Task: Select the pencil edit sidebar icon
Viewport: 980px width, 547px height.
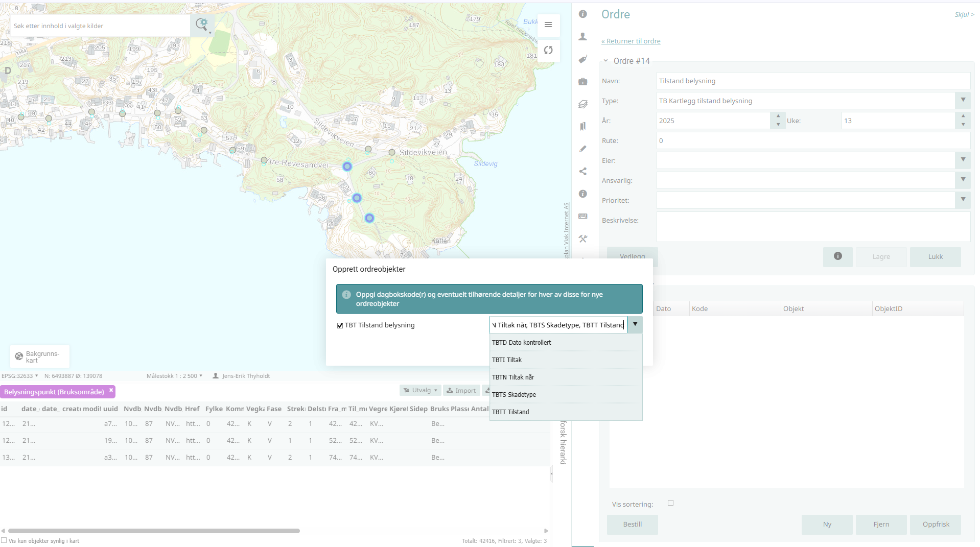Action: tap(582, 149)
